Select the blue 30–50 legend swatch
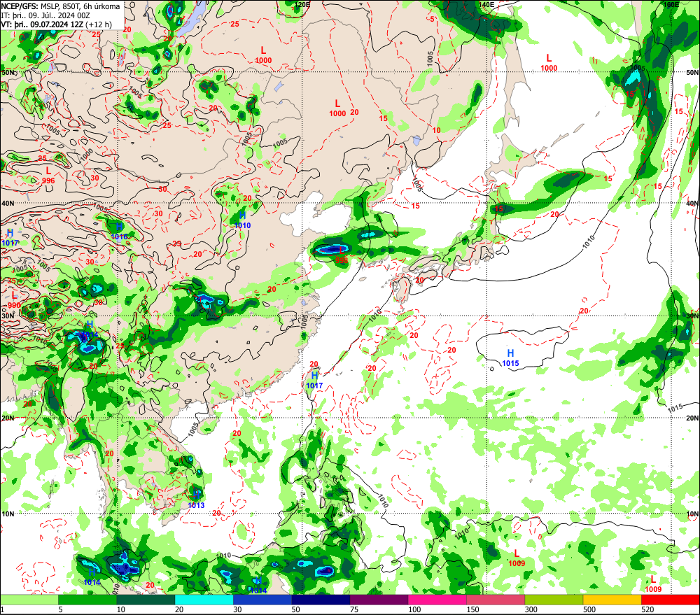Viewport: 700px width, 615px height. click(x=262, y=600)
